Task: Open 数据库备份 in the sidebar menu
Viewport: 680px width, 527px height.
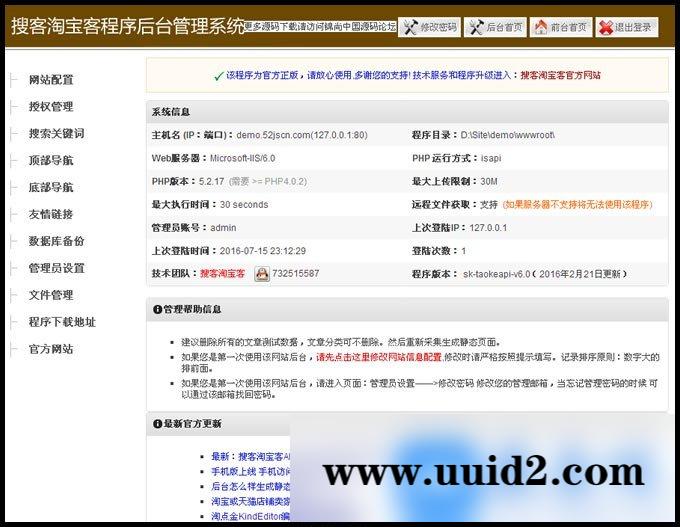Action: 56,241
